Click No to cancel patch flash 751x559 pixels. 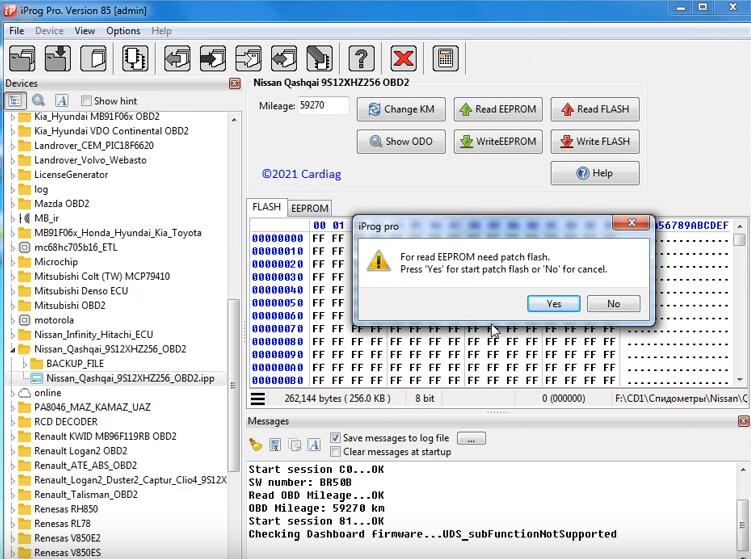pos(614,304)
